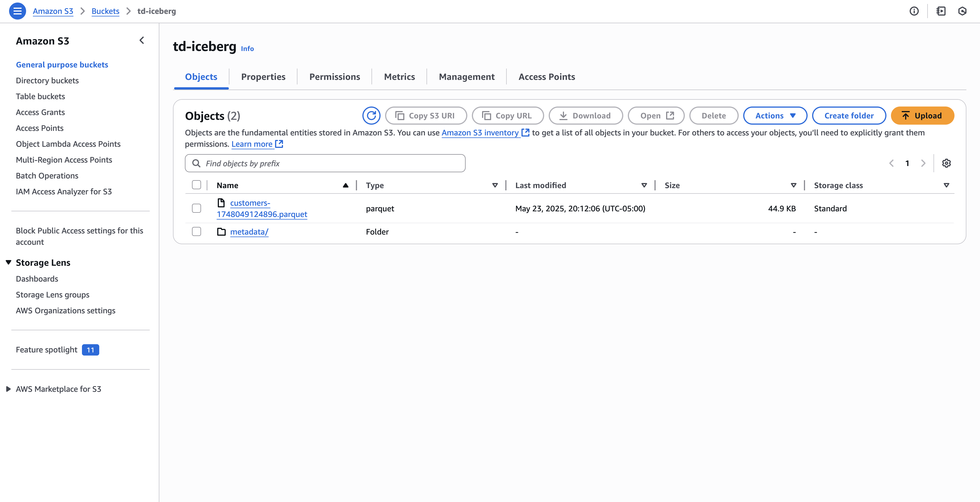Image resolution: width=980 pixels, height=502 pixels.
Task: Open Batch Operations in sidebar
Action: [x=47, y=176]
